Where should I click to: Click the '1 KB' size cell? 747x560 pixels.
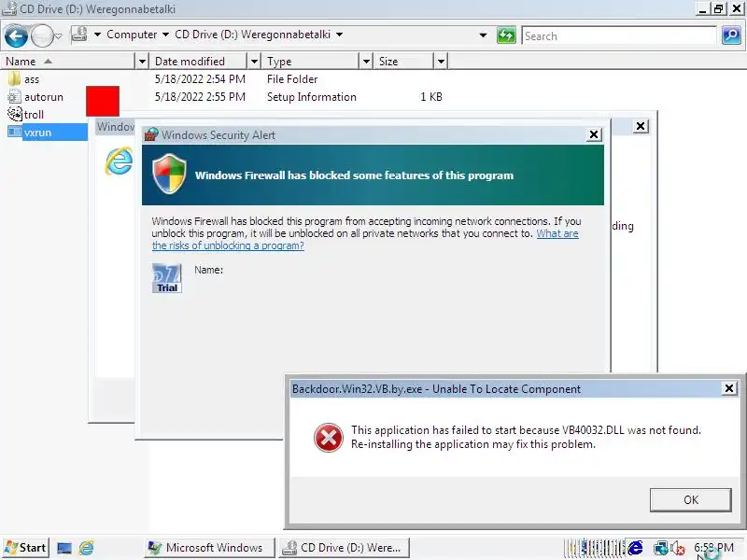431,97
